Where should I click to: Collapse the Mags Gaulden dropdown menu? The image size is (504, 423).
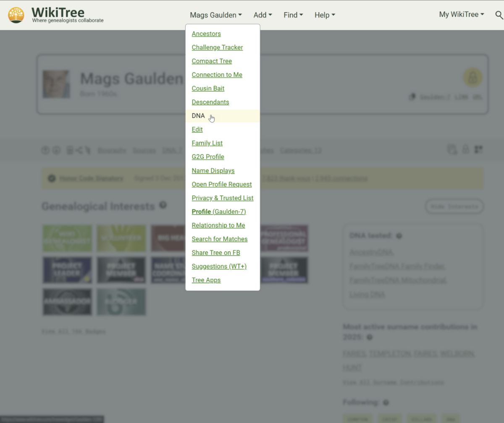216,15
